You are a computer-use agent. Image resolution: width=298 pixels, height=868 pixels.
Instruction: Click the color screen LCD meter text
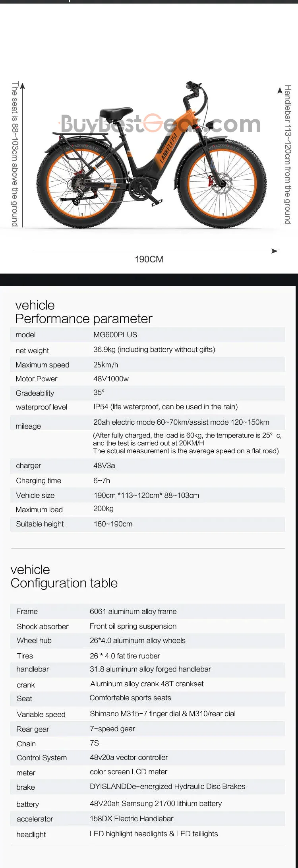pyautogui.click(x=128, y=772)
